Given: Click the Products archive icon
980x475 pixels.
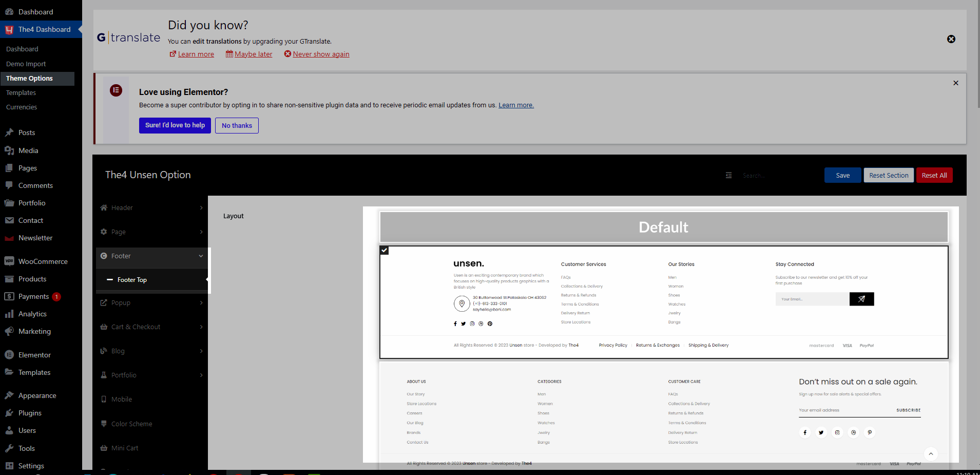Looking at the screenshot, I should [x=9, y=279].
